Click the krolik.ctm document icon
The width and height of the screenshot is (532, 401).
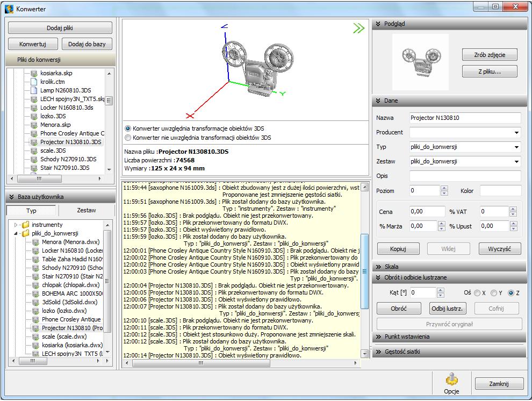click(x=34, y=81)
